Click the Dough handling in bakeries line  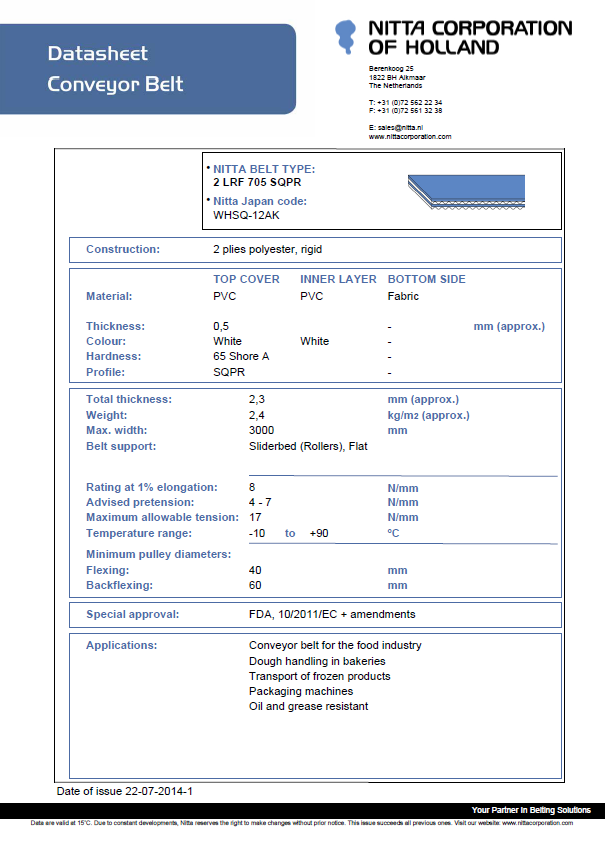tap(317, 661)
